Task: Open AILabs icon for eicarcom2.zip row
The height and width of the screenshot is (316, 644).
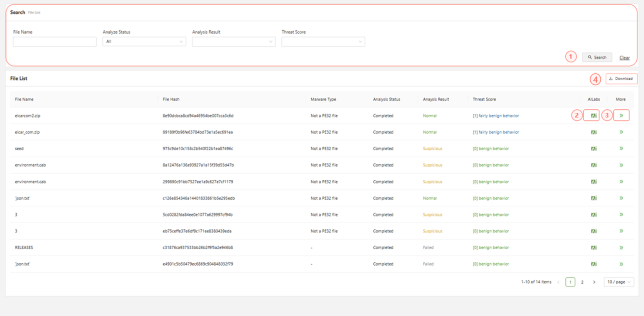Action: coord(593,115)
